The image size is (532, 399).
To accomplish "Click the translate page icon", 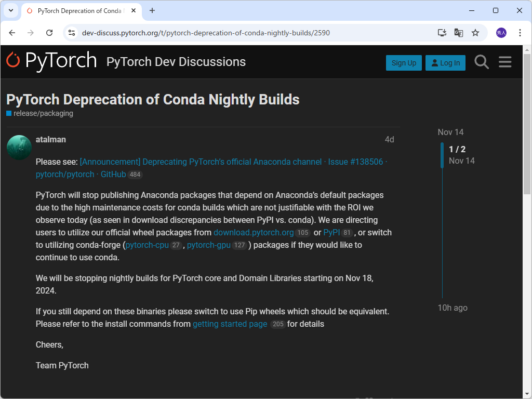I will (x=459, y=33).
